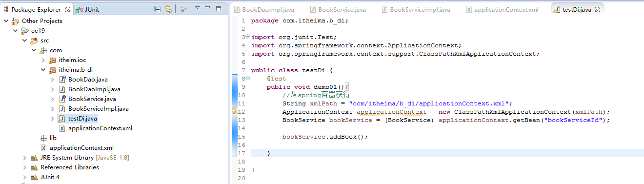Select the Package Explorer tab
Screen dimensions: 644x184
36,9
